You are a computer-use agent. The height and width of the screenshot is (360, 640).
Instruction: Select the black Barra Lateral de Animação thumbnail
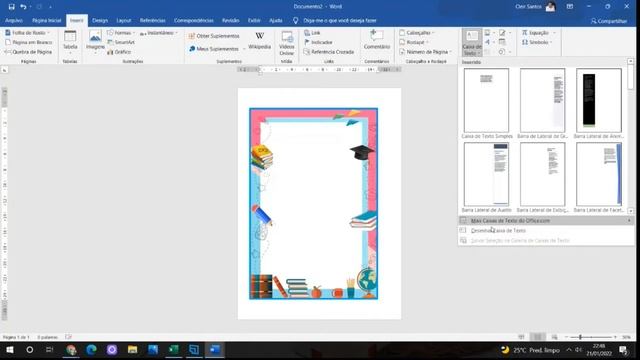[x=599, y=100]
